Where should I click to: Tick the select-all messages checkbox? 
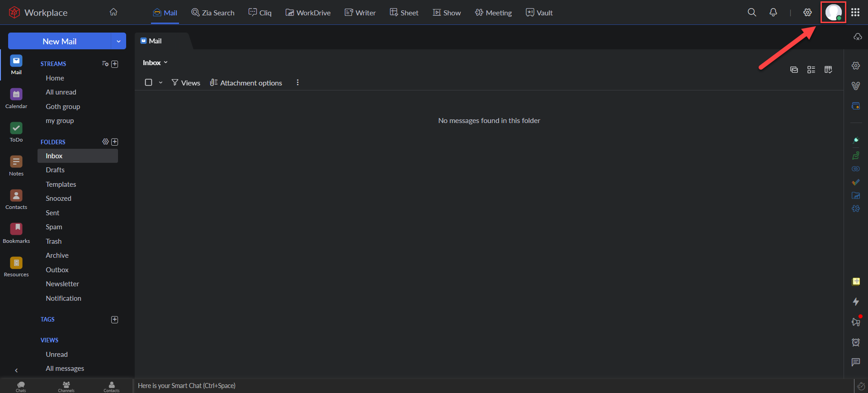click(148, 82)
